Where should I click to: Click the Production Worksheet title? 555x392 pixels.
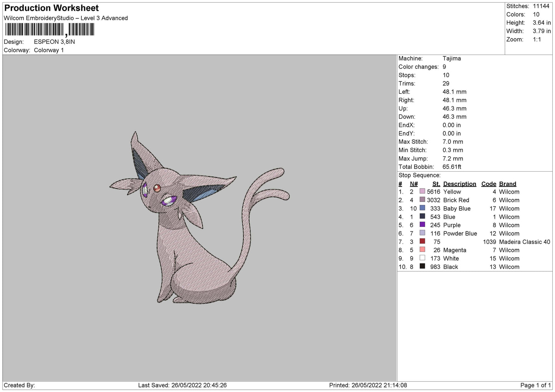pyautogui.click(x=51, y=8)
